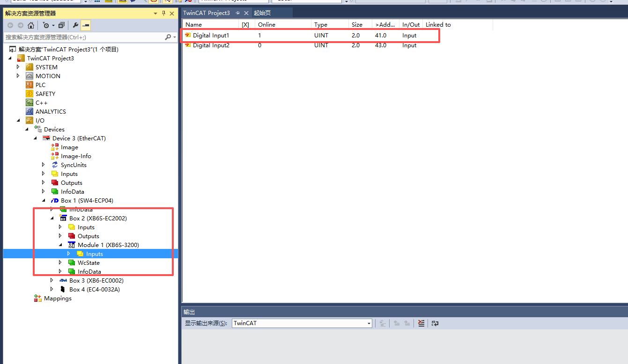Select the Digital Input2 row
628x364 pixels.
point(211,45)
